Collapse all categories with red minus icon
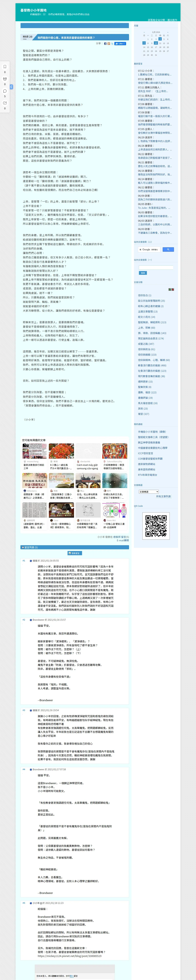This screenshot has width=196, height=980. [173, 290]
